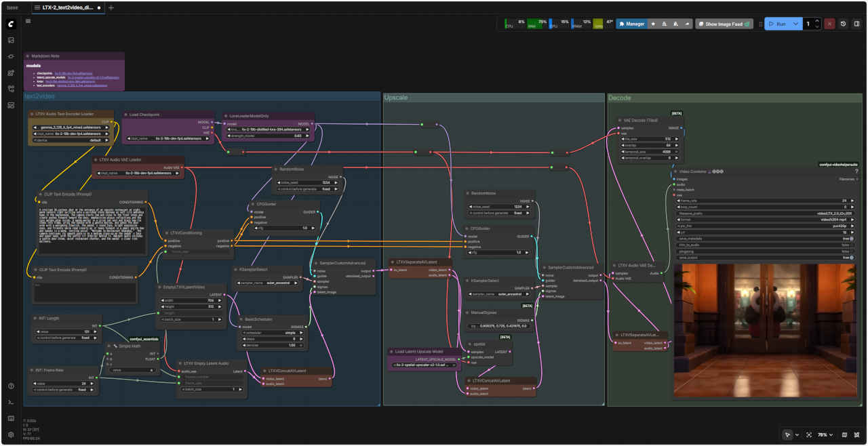The width and height of the screenshot is (868, 446).
Task: Open the ComfyUI logo menu
Action: pos(11,24)
